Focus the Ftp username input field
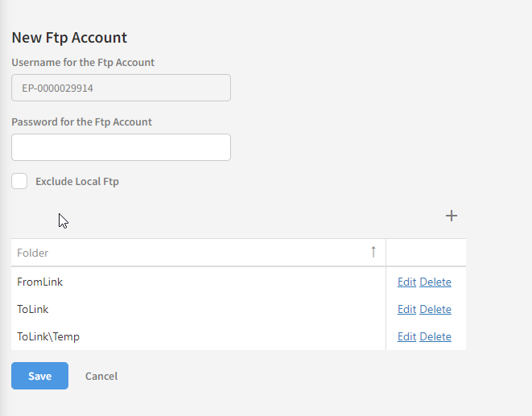 click(x=121, y=88)
